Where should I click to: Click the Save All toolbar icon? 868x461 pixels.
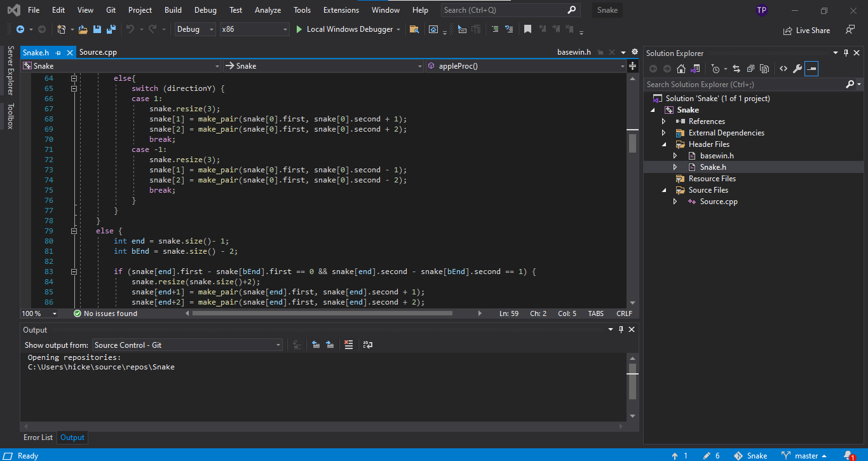(x=111, y=29)
